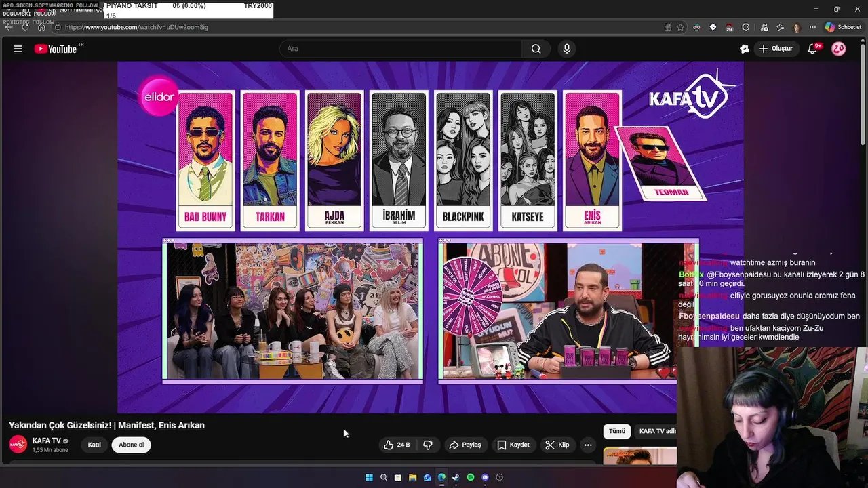View site info via the padlock icon
The width and height of the screenshot is (868, 488).
point(58,27)
